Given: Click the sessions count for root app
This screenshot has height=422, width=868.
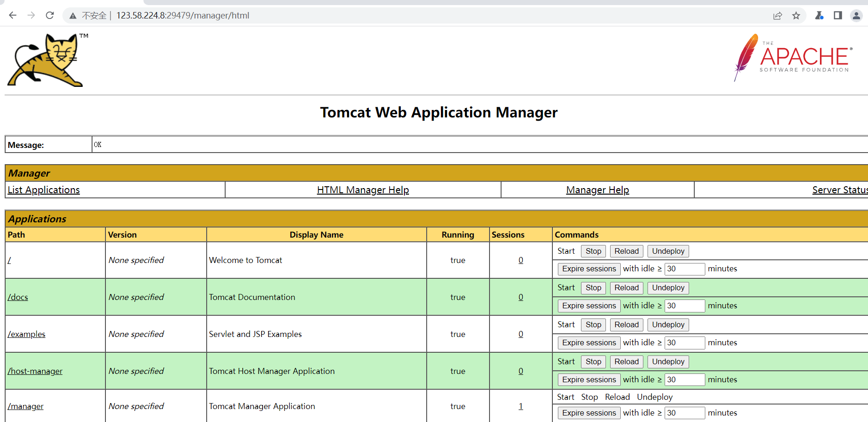Looking at the screenshot, I should (521, 260).
